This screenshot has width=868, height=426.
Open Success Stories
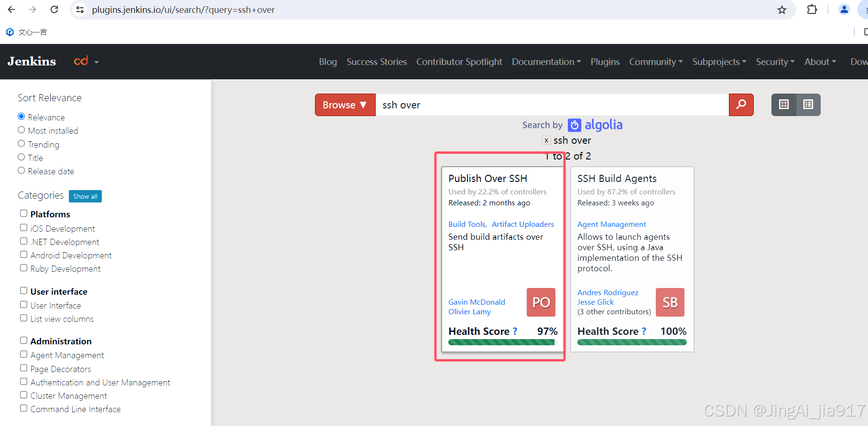[377, 62]
